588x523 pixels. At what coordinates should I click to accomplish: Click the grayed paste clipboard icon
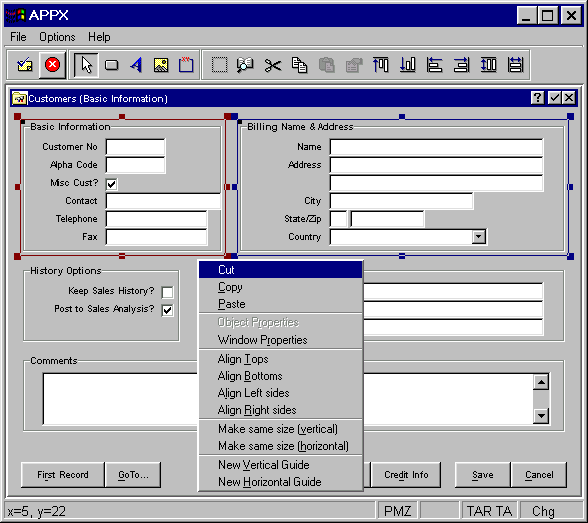[326, 65]
